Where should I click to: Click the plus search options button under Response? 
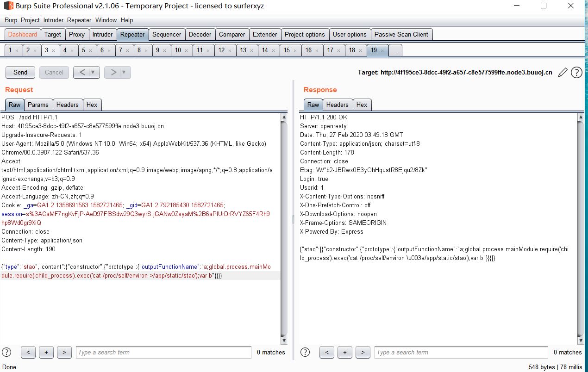pyautogui.click(x=345, y=352)
